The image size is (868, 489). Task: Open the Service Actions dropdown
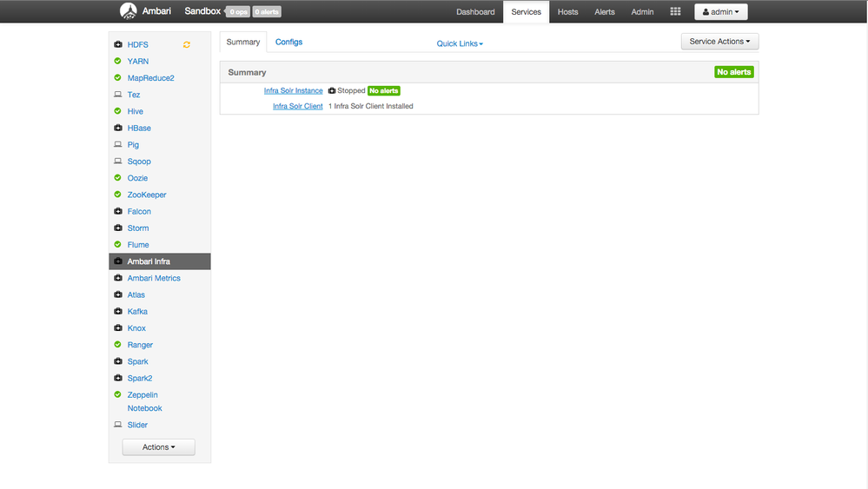[x=719, y=42]
